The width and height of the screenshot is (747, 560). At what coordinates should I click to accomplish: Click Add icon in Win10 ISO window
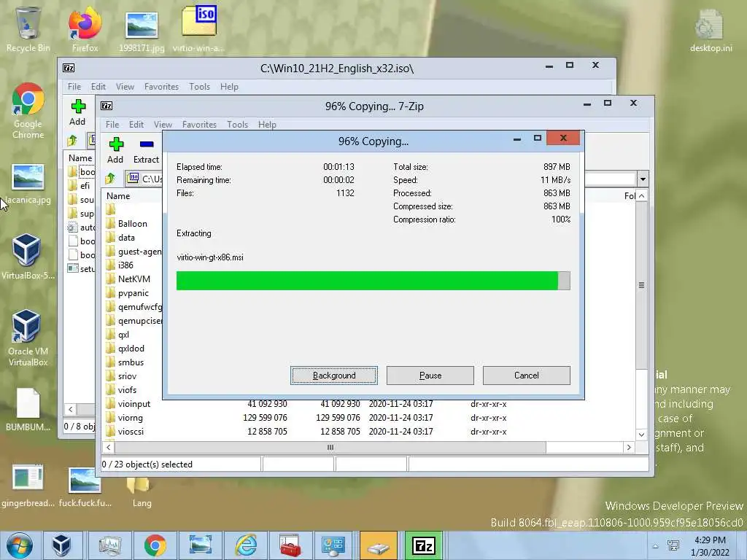pyautogui.click(x=77, y=113)
